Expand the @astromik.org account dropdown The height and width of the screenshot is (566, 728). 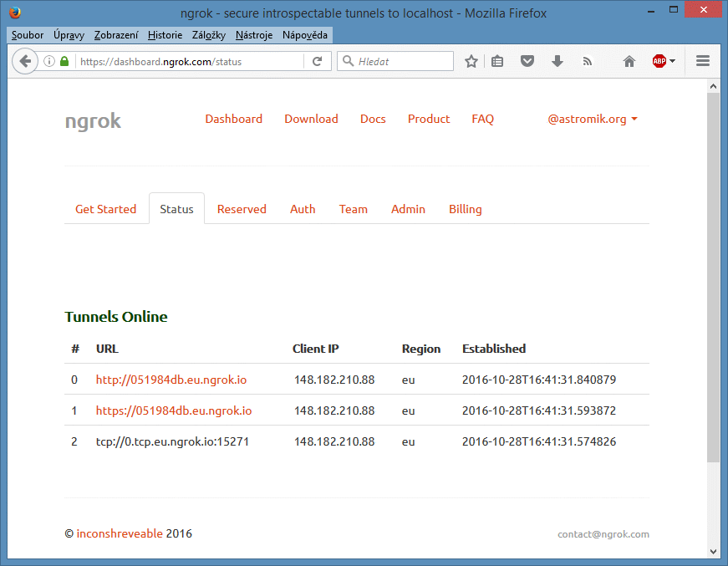592,119
